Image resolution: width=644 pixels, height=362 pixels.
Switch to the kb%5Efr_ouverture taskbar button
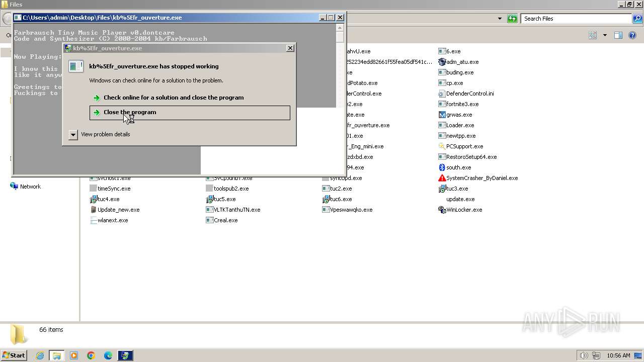(x=125, y=355)
